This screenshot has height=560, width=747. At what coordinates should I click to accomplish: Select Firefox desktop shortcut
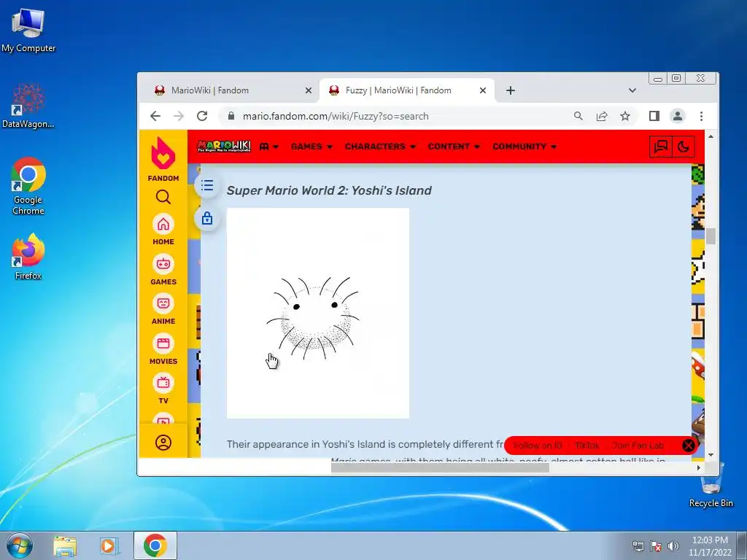pyautogui.click(x=28, y=256)
